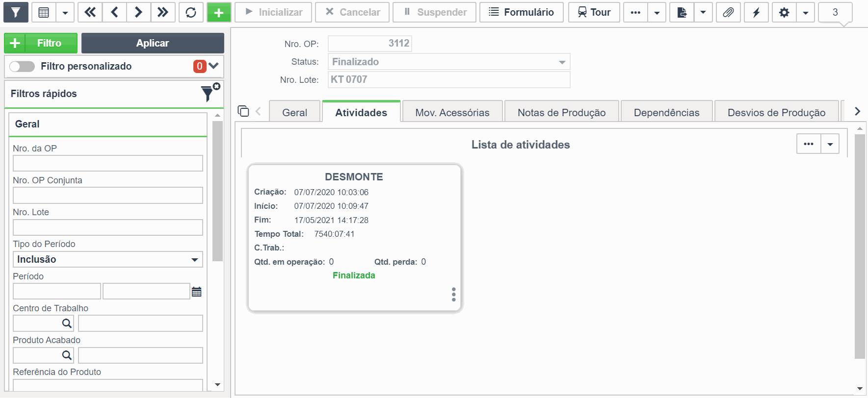Click the Nro. da OP input field

click(x=108, y=163)
